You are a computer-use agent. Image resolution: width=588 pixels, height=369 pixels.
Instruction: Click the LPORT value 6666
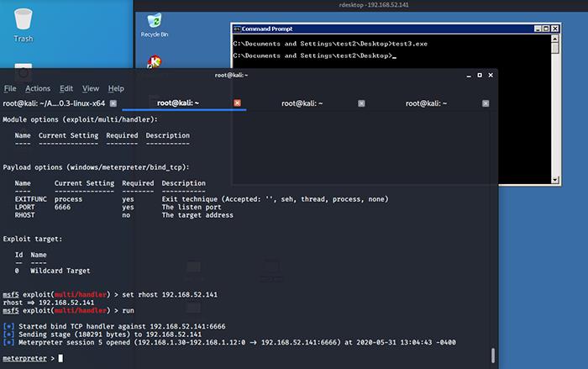[x=62, y=208]
